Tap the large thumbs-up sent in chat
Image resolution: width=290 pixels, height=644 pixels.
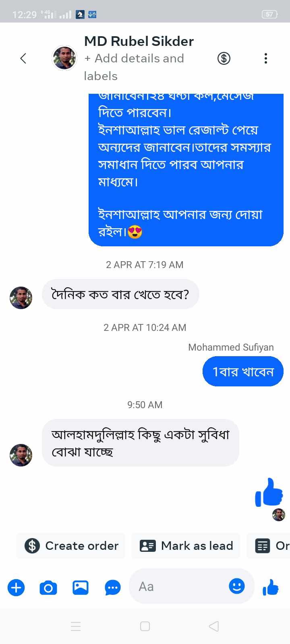click(269, 493)
